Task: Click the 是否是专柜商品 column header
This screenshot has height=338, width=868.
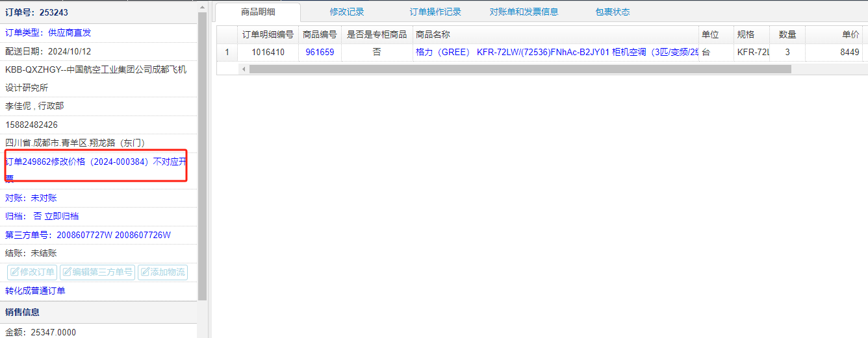Action: click(x=377, y=34)
